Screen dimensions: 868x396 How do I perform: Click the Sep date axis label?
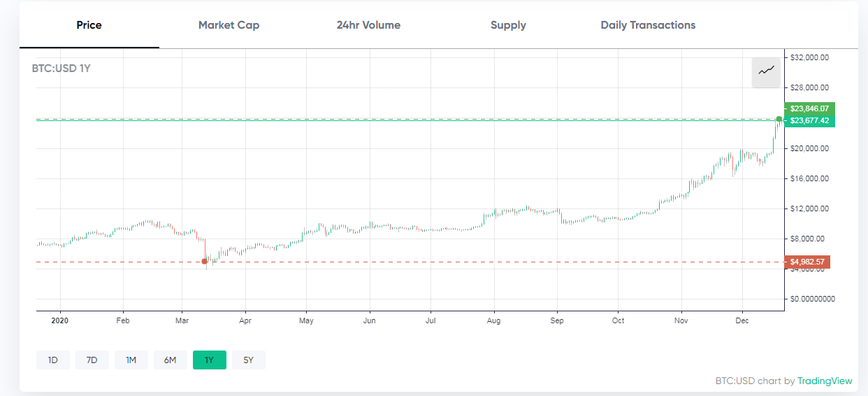point(557,320)
